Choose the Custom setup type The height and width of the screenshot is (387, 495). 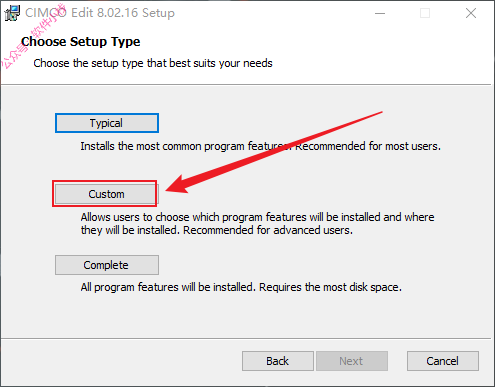[106, 194]
